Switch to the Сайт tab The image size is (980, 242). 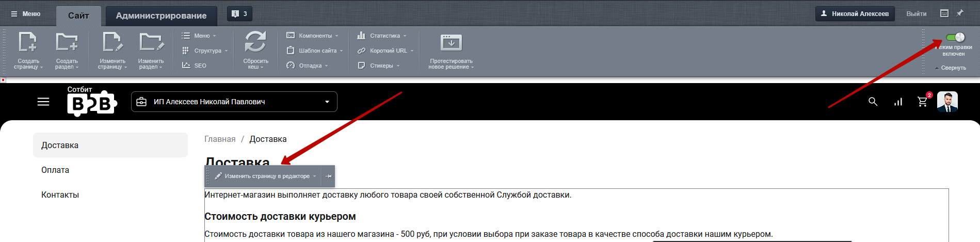[78, 15]
